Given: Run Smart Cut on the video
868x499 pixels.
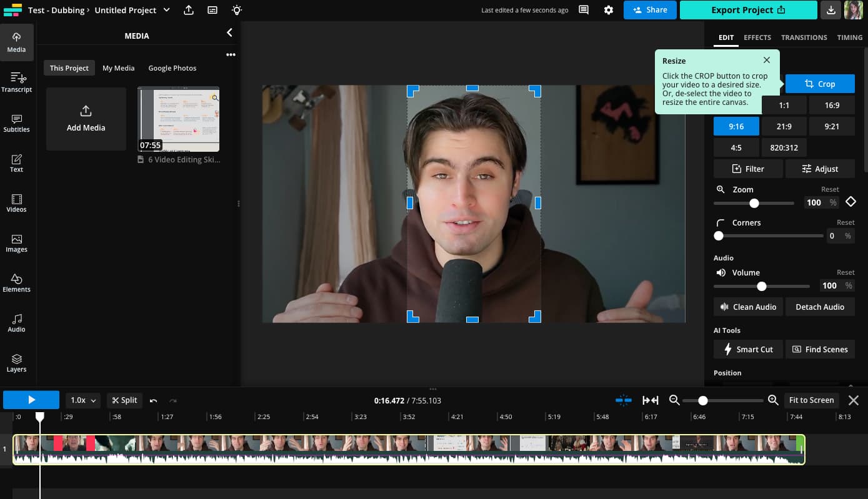Looking at the screenshot, I should tap(748, 349).
